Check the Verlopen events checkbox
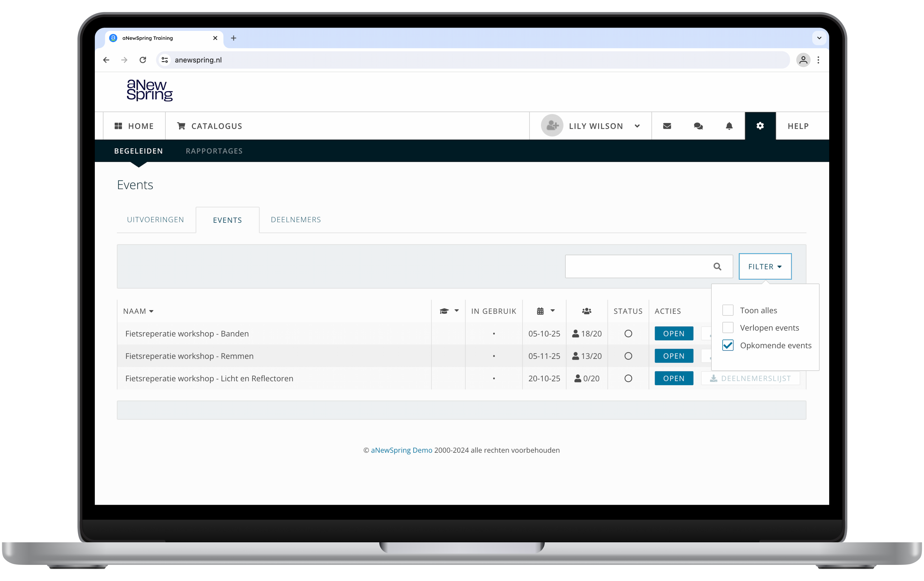This screenshot has height=581, width=924. coord(728,328)
